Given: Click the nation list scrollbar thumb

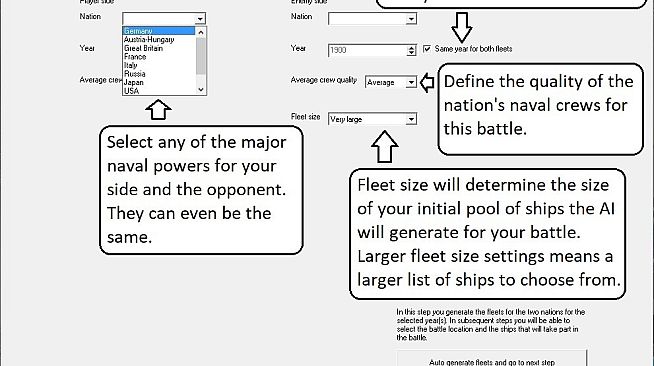Looking at the screenshot, I should 201,56.
